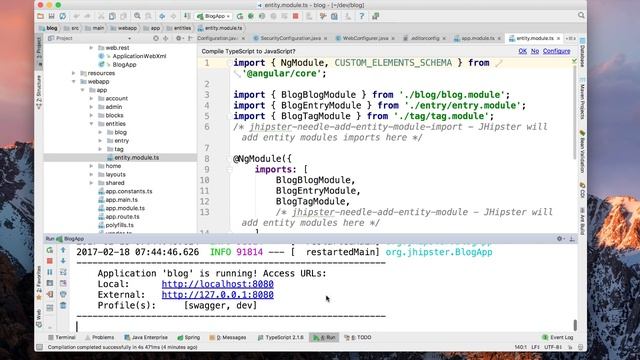
Task: Click the red Stop icon in toolbar
Action: (296, 16)
